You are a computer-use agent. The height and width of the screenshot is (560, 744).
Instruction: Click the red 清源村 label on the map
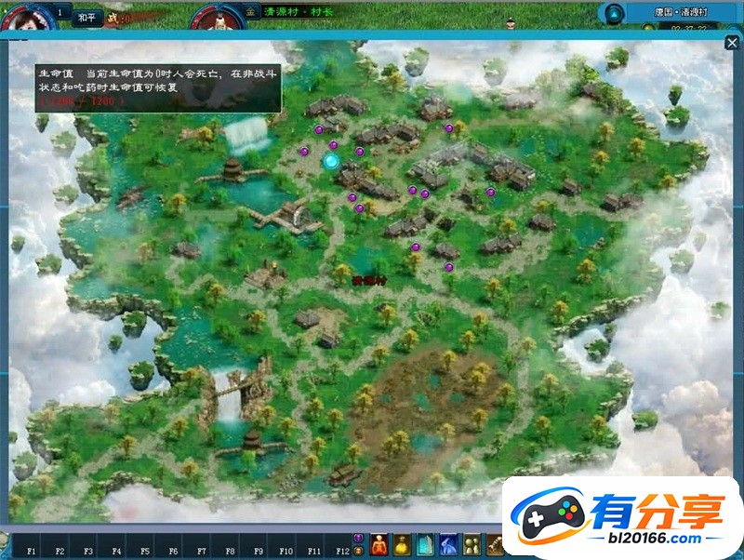369,281
